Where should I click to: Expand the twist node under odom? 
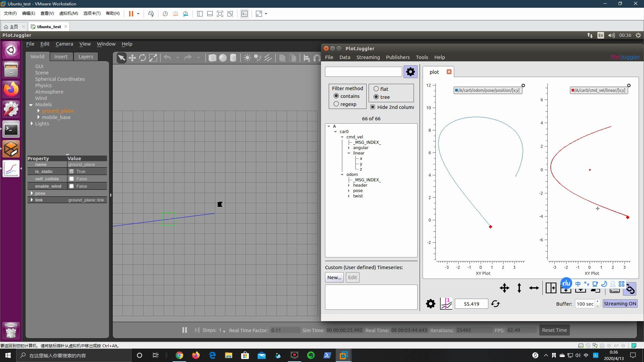click(349, 196)
